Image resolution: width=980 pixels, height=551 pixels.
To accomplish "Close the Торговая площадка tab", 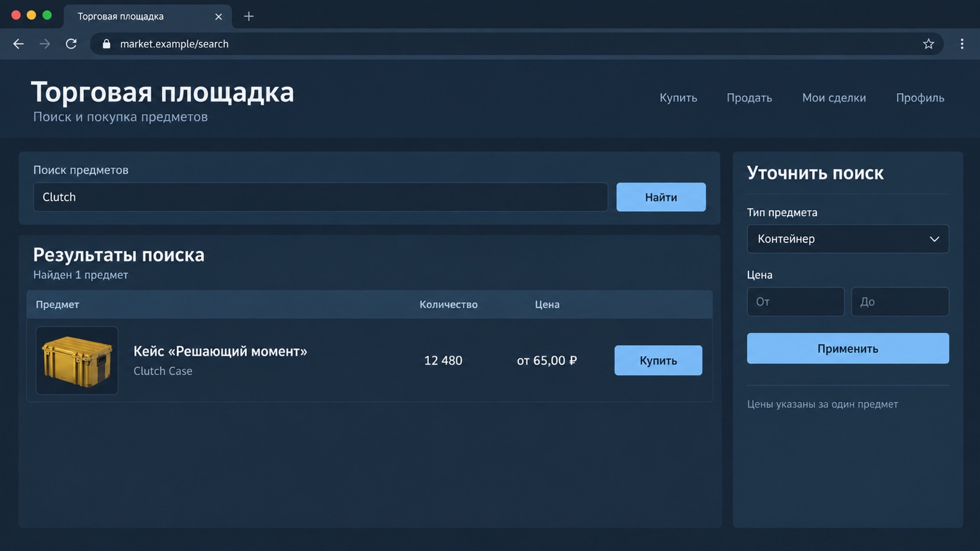I will pos(219,17).
